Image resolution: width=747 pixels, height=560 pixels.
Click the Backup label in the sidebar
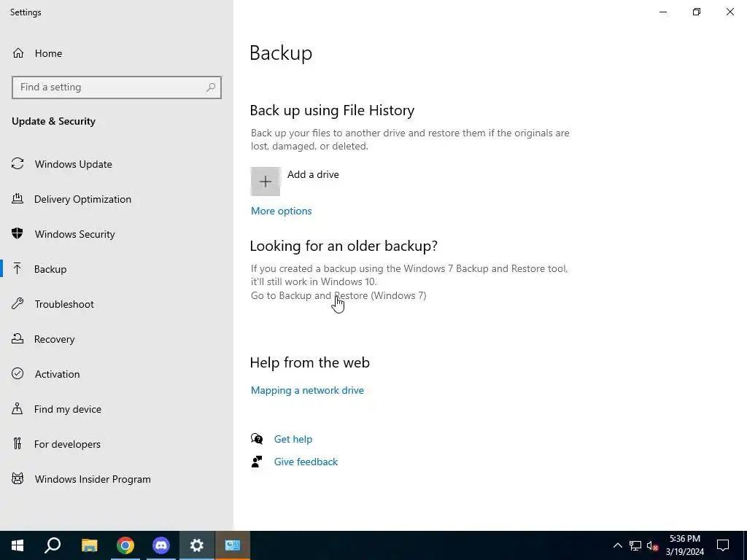pos(50,269)
